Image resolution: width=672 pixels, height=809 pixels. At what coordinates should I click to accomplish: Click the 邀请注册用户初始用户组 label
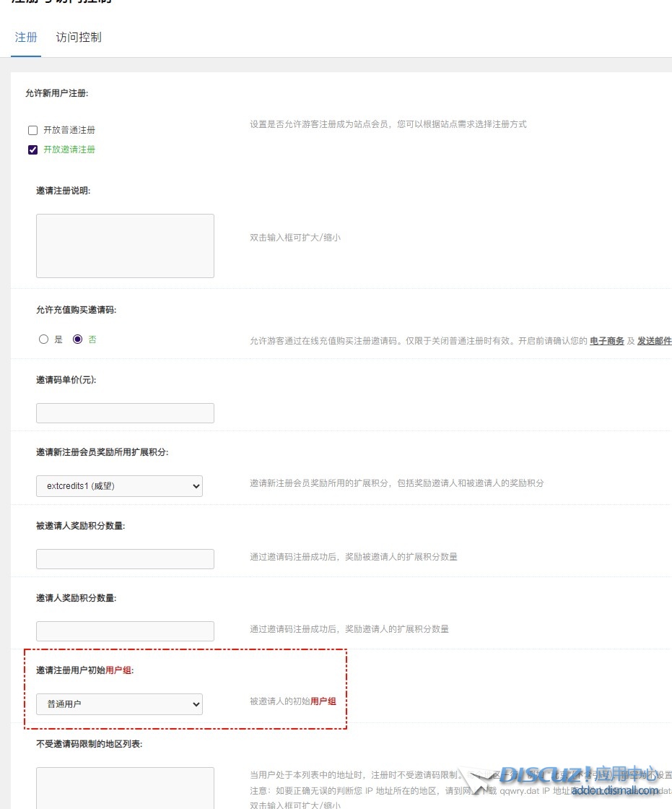point(84,670)
